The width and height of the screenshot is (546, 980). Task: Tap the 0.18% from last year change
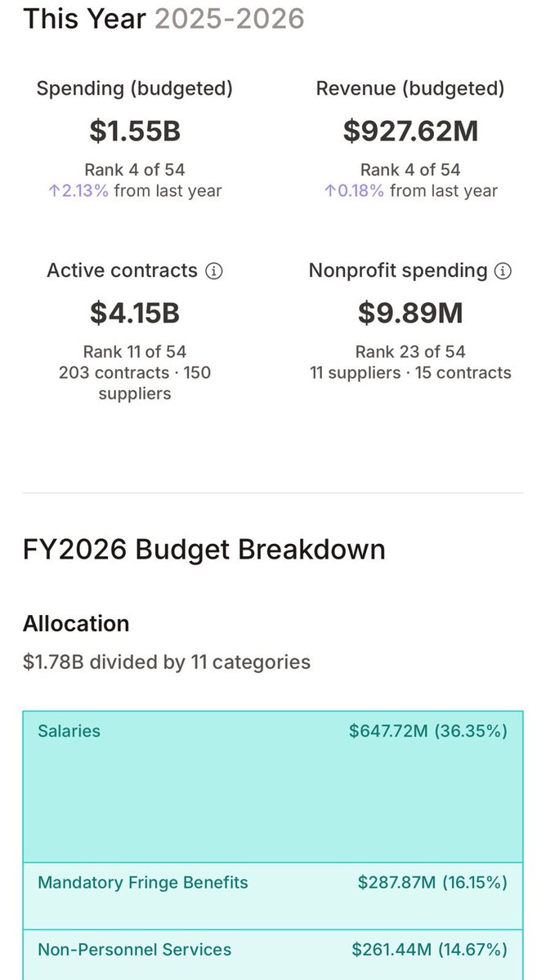410,192
